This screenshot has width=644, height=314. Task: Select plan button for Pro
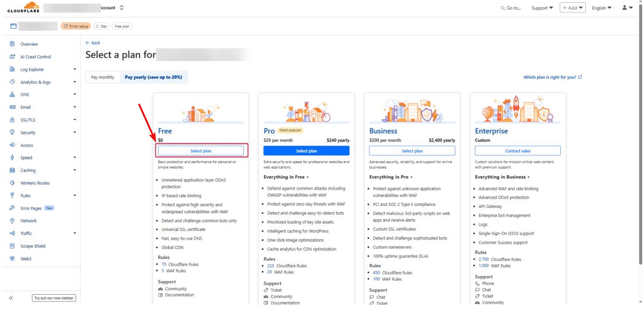click(x=306, y=151)
